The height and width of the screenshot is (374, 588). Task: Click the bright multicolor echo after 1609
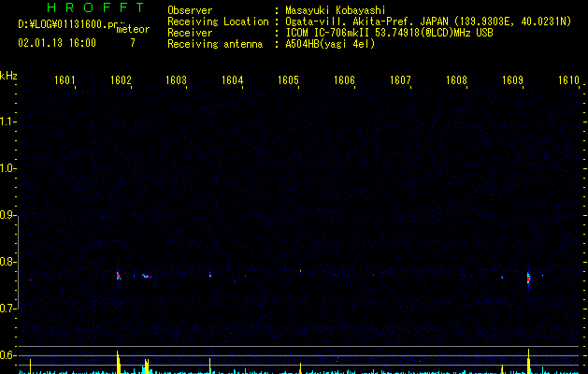(528, 279)
